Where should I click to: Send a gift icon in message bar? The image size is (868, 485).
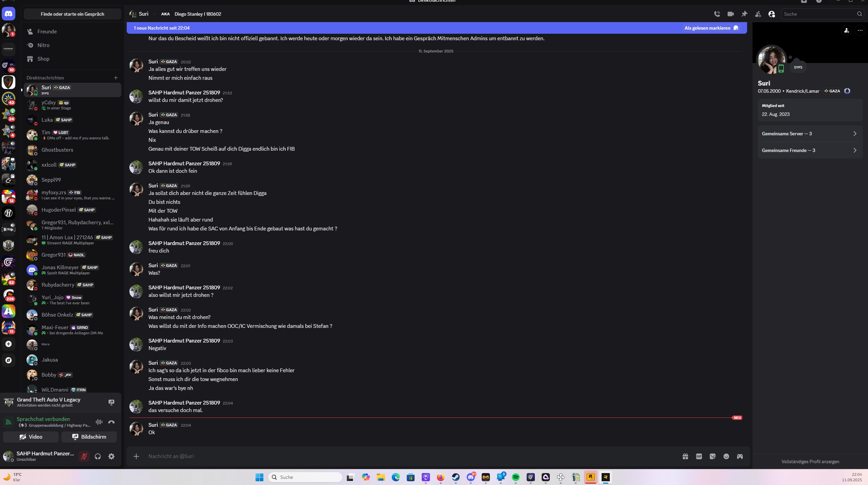click(685, 456)
